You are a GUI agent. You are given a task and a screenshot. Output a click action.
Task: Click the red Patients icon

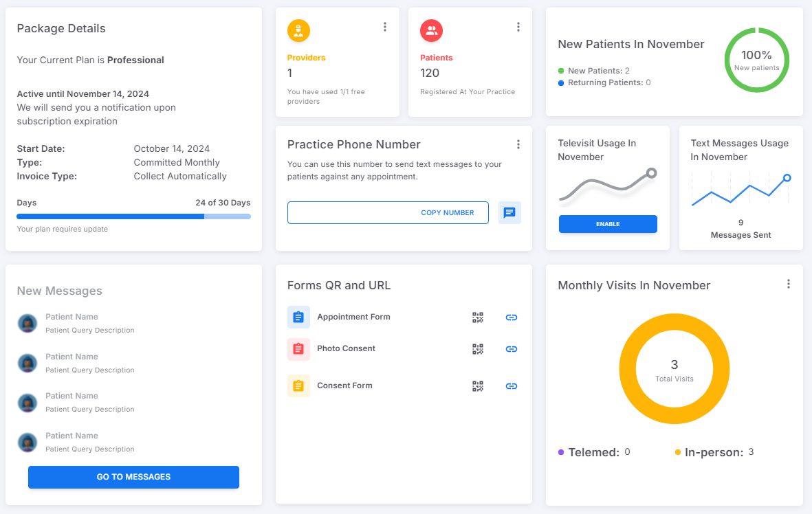tap(431, 30)
